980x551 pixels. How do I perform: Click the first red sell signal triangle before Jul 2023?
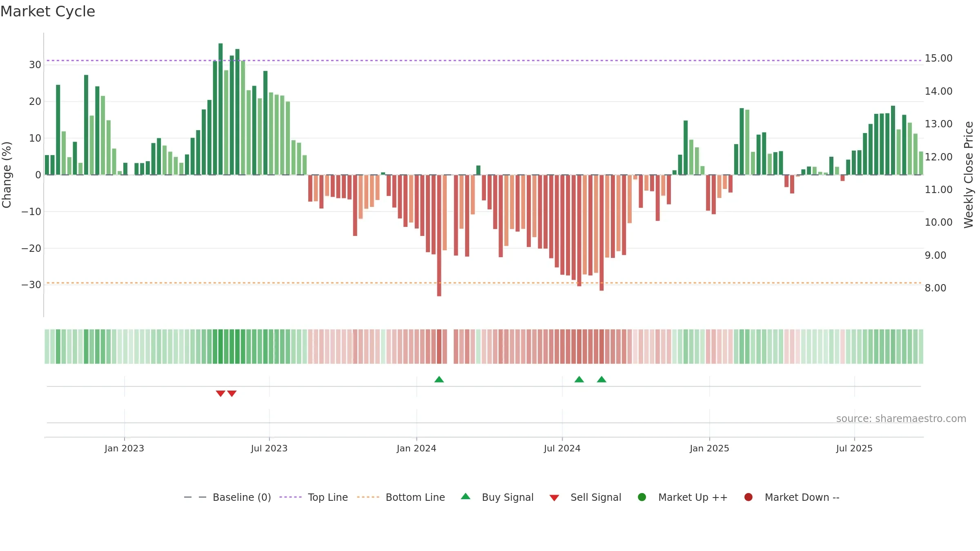[x=220, y=393]
